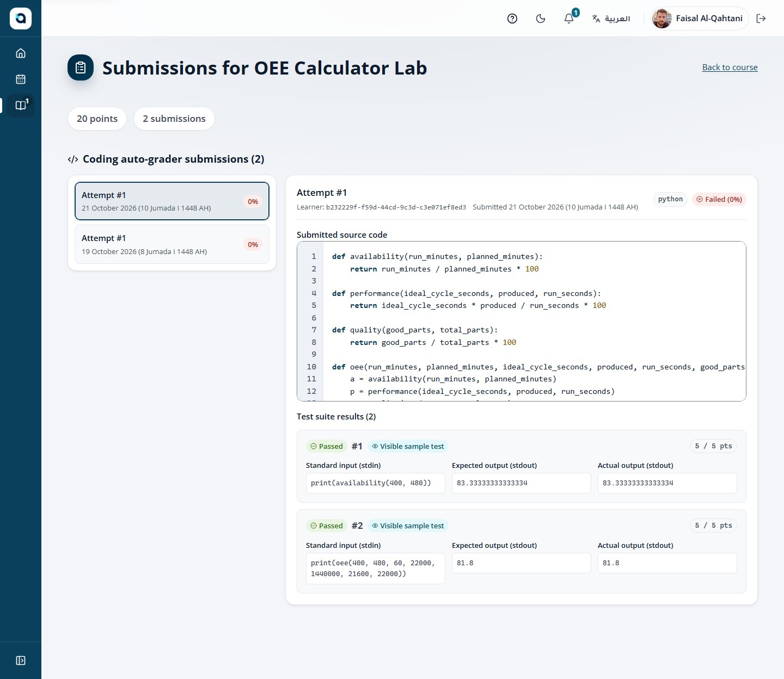The width and height of the screenshot is (784, 679).
Task: Open the Help question mark icon
Action: click(512, 18)
